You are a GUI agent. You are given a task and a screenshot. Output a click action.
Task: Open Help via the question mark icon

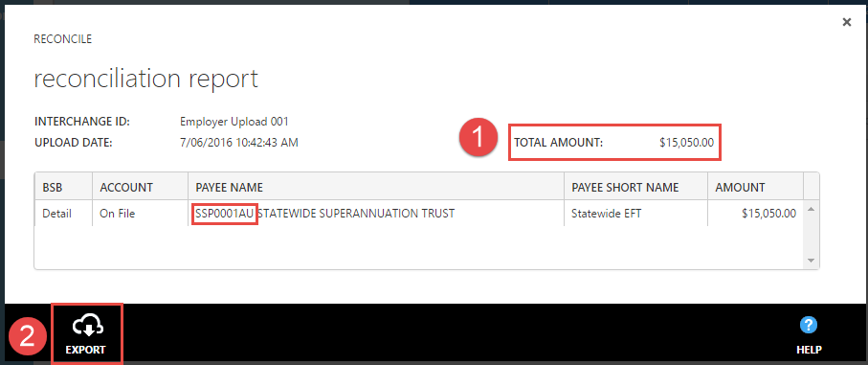[809, 325]
